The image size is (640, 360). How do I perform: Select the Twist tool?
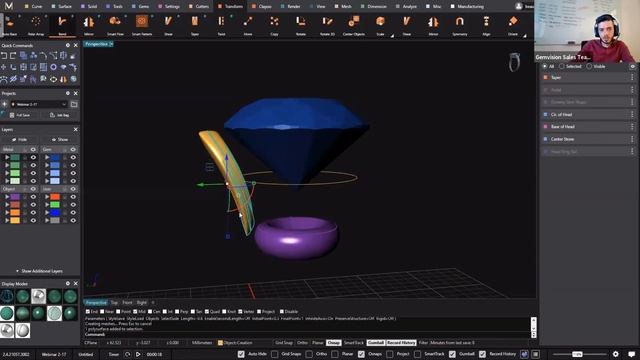click(221, 25)
